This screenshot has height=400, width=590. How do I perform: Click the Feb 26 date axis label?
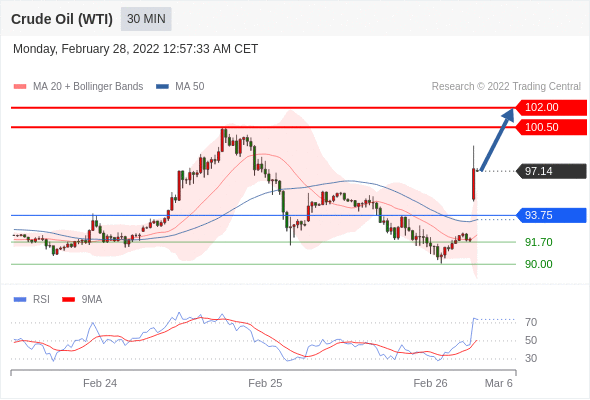tap(430, 383)
